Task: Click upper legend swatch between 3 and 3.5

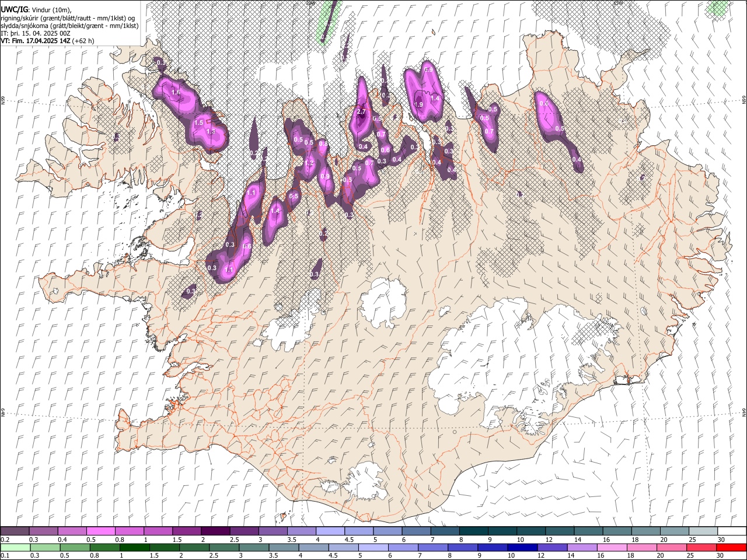Action: (273, 531)
